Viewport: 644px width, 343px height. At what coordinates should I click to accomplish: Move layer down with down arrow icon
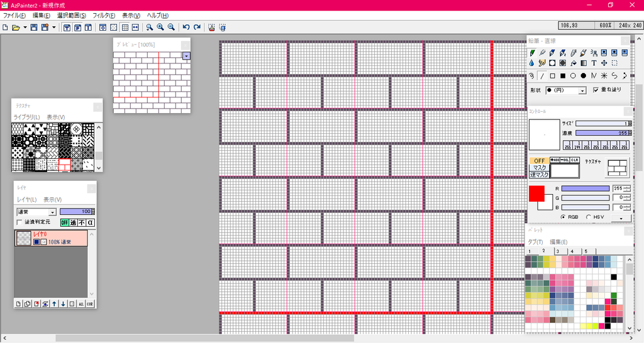point(64,304)
